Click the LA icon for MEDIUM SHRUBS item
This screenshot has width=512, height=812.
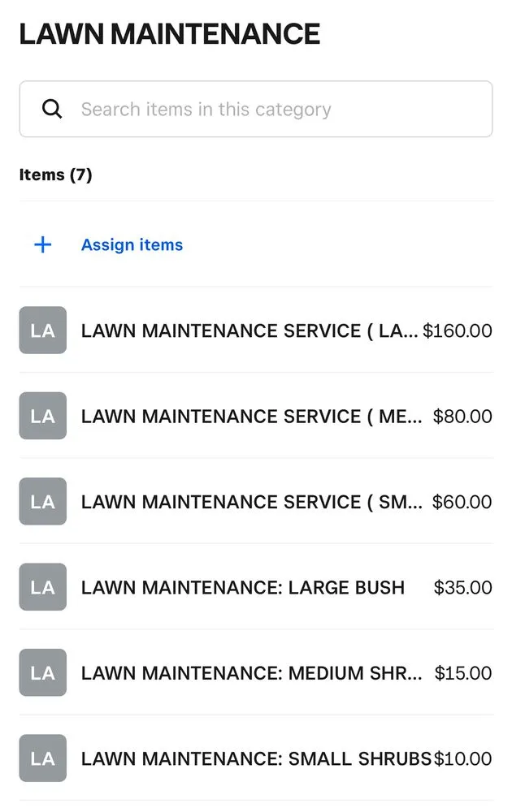[42, 672]
